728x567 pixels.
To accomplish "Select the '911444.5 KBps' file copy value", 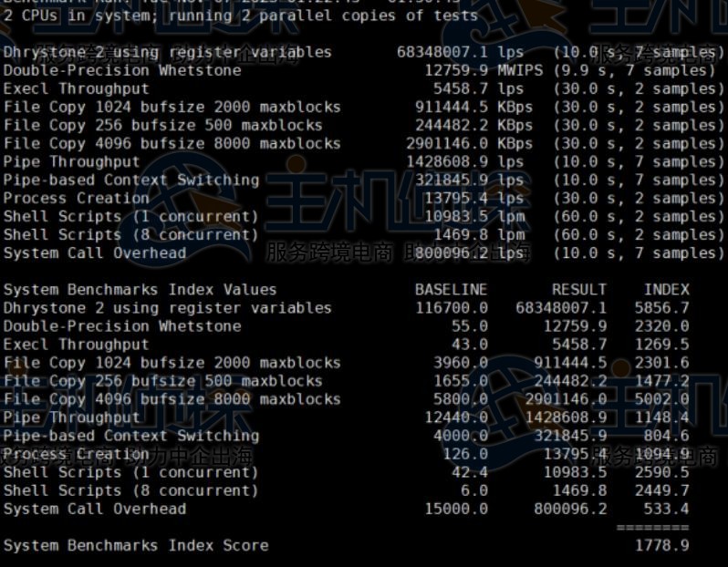I will (x=474, y=108).
